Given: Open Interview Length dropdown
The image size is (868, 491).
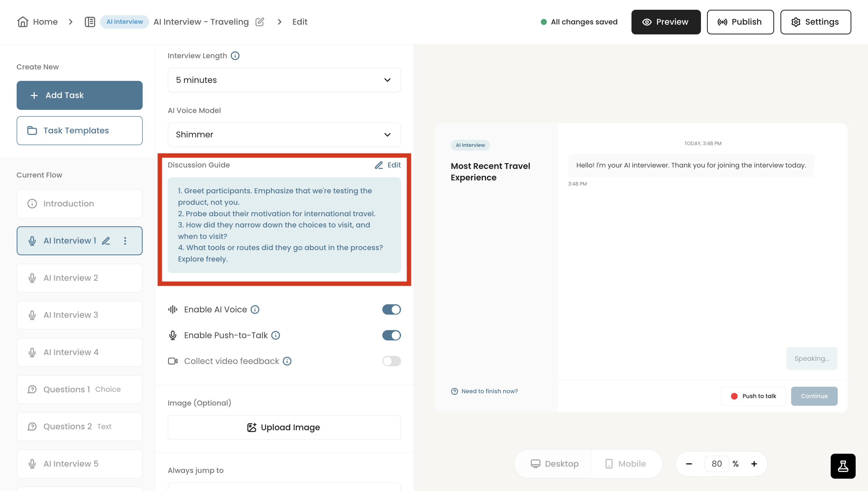Looking at the screenshot, I should coord(284,80).
